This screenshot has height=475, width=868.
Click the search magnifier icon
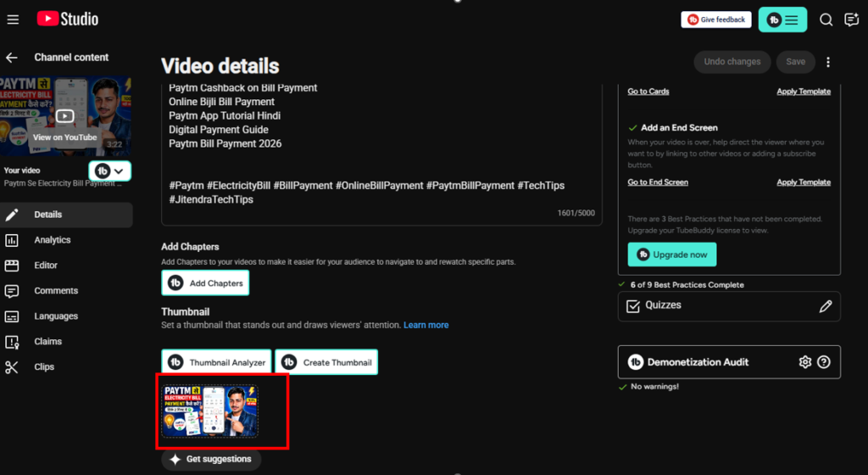pyautogui.click(x=826, y=20)
